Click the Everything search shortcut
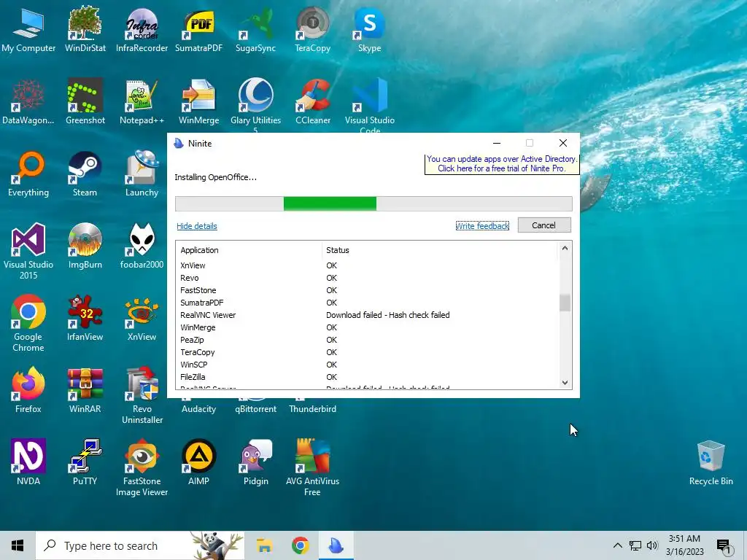This screenshot has height=560, width=747. tap(28, 174)
